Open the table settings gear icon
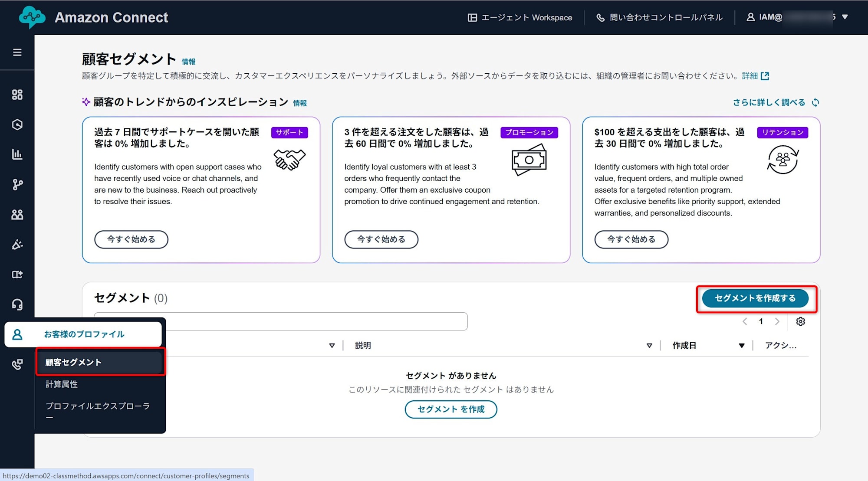Image resolution: width=868 pixels, height=481 pixels. [801, 321]
